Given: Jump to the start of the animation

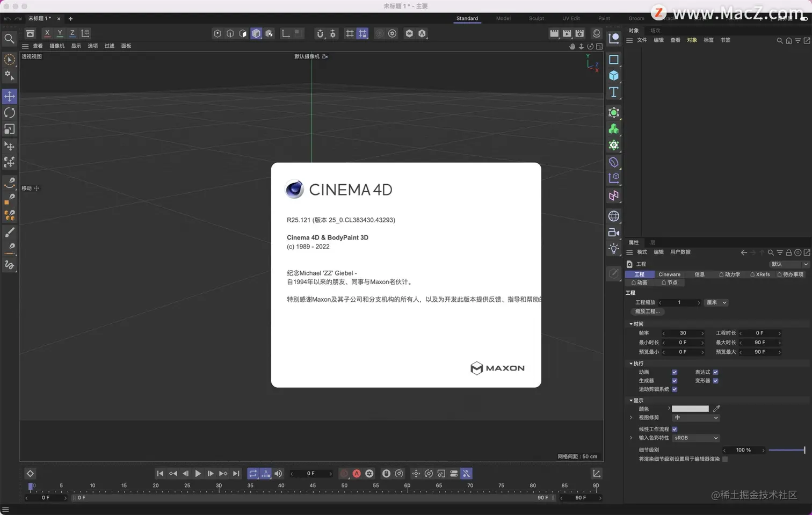Looking at the screenshot, I should [160, 474].
